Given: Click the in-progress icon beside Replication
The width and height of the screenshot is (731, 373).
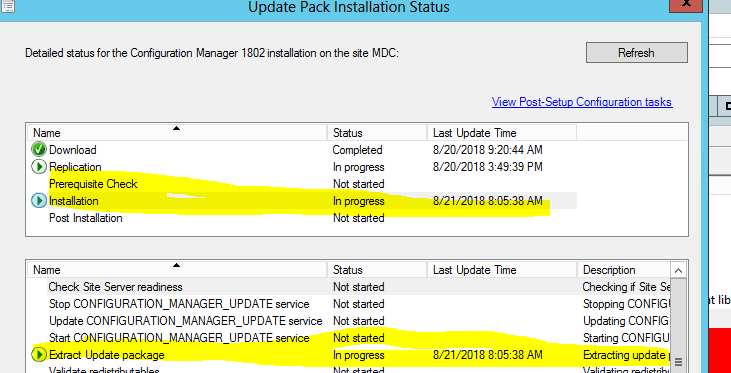Looking at the screenshot, I should pyautogui.click(x=39, y=167).
